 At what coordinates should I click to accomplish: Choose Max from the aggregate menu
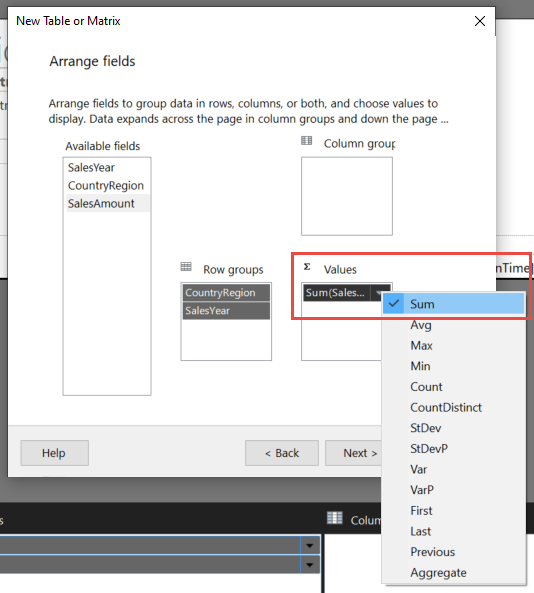[453, 345]
